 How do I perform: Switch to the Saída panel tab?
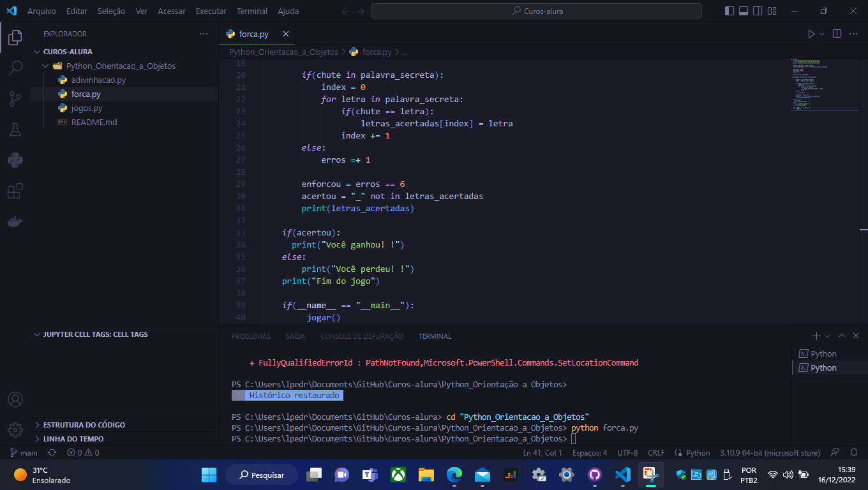tap(296, 336)
